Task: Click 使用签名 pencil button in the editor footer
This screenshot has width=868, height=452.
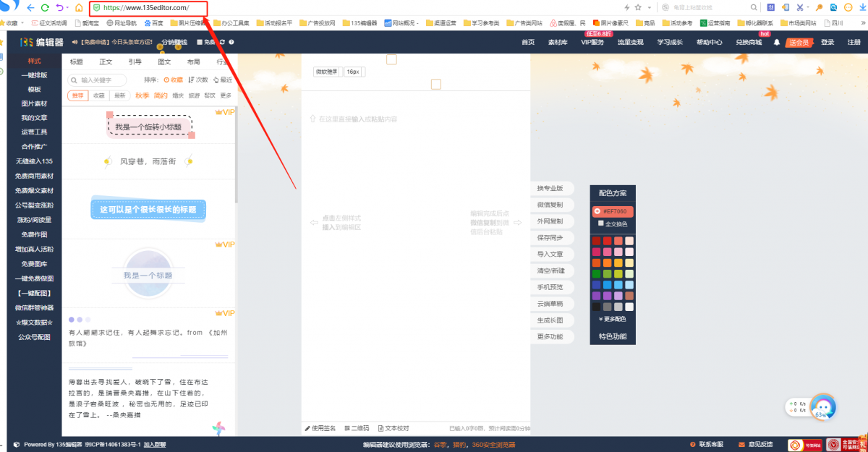Action: point(320,428)
